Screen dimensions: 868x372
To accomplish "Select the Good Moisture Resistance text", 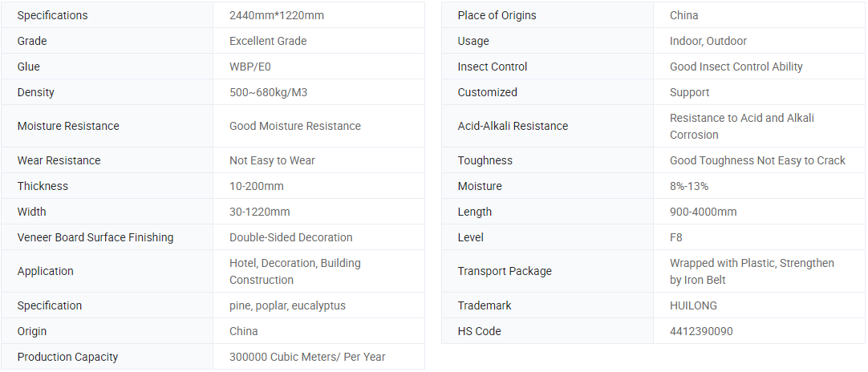I will pos(295,126).
